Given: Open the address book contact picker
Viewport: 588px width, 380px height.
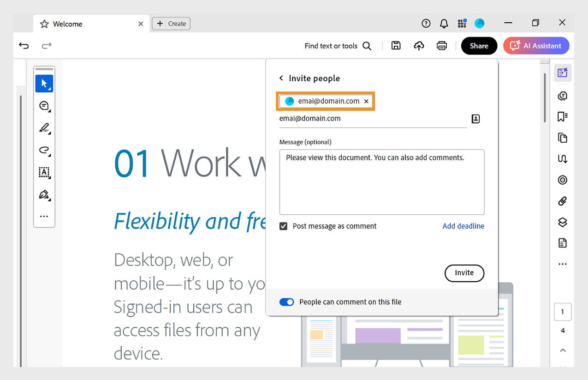Looking at the screenshot, I should [475, 119].
